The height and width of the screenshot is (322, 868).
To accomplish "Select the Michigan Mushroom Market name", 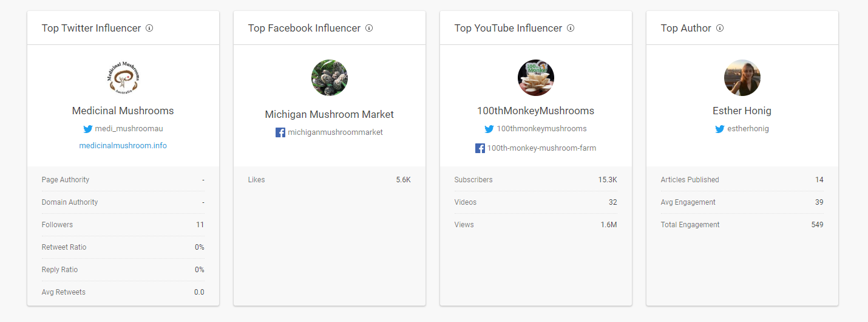I will [x=330, y=114].
